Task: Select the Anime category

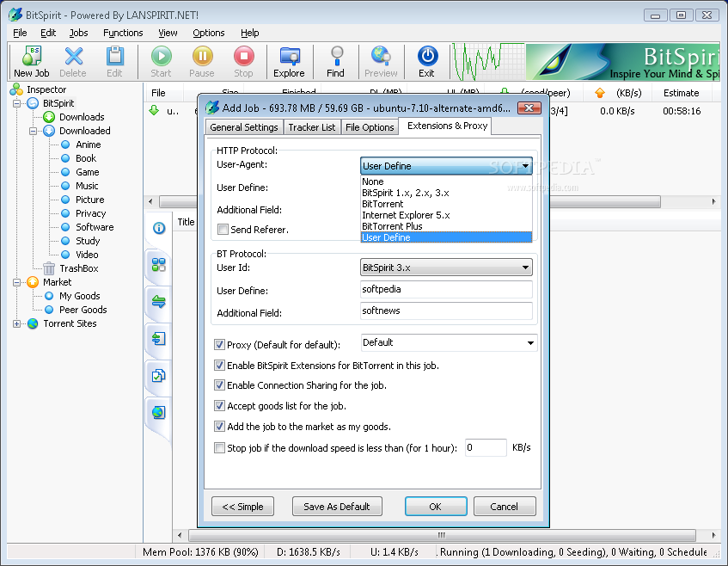Action: tap(89, 145)
